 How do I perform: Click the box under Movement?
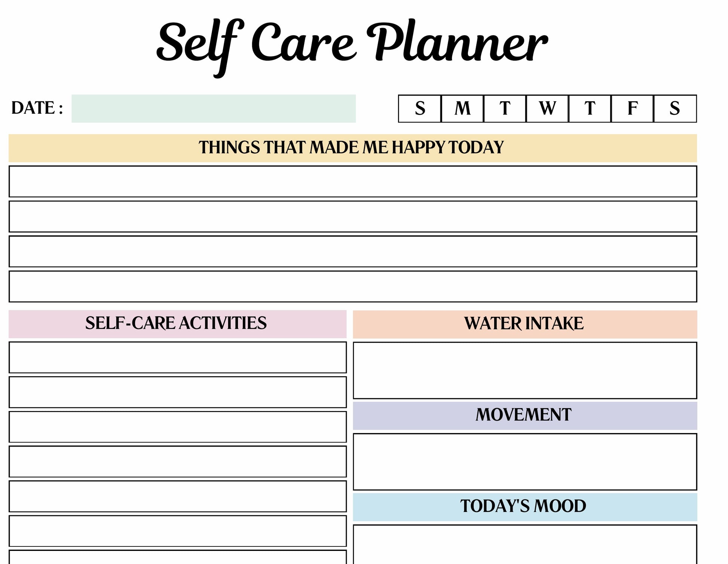[x=524, y=462]
